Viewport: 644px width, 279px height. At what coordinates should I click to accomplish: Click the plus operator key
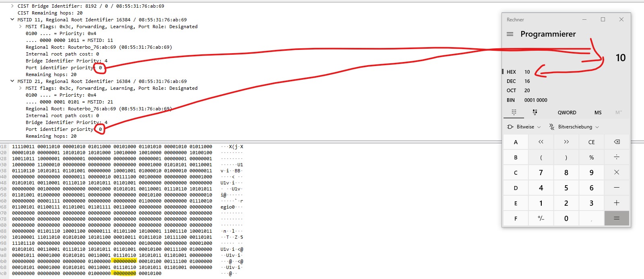coord(617,203)
